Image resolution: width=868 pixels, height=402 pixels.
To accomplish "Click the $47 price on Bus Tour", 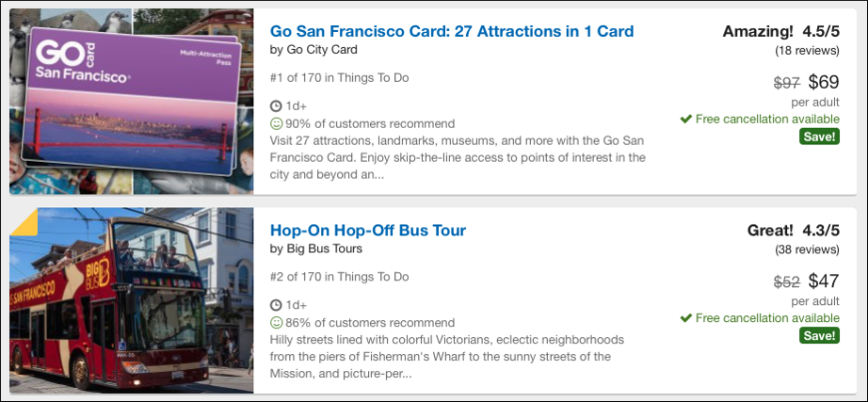I will (824, 281).
